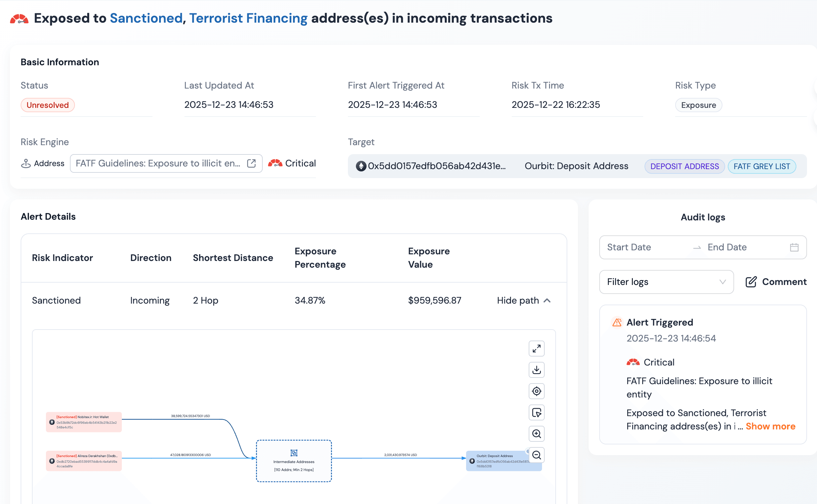
Task: Open the external link icon beside FATF Guidelines
Action: tap(251, 163)
